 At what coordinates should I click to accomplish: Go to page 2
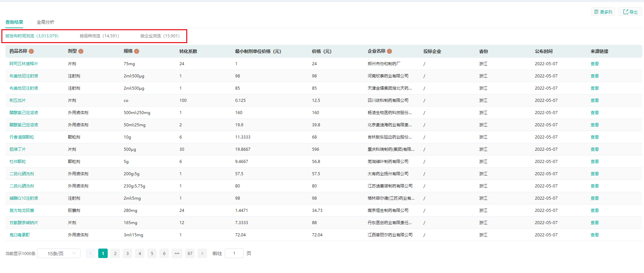pyautogui.click(x=115, y=253)
